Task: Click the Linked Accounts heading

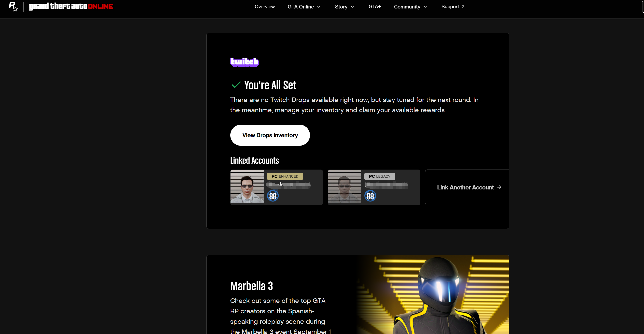Action: [255, 161]
